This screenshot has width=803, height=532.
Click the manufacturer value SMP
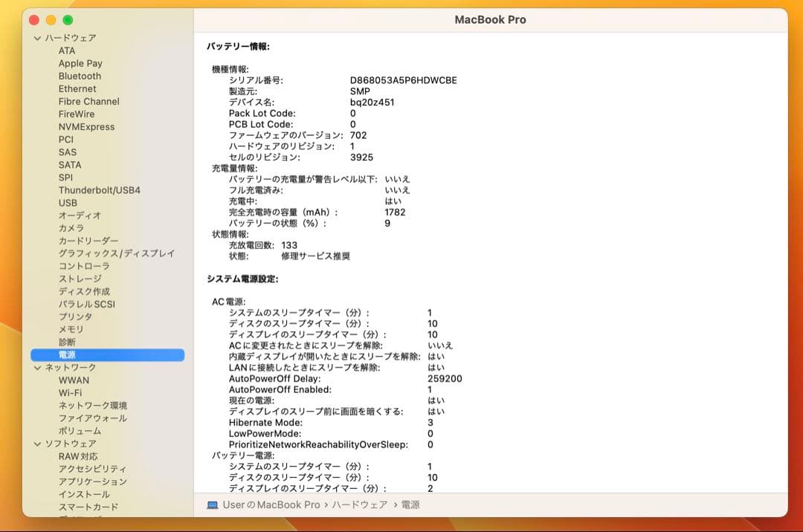360,91
